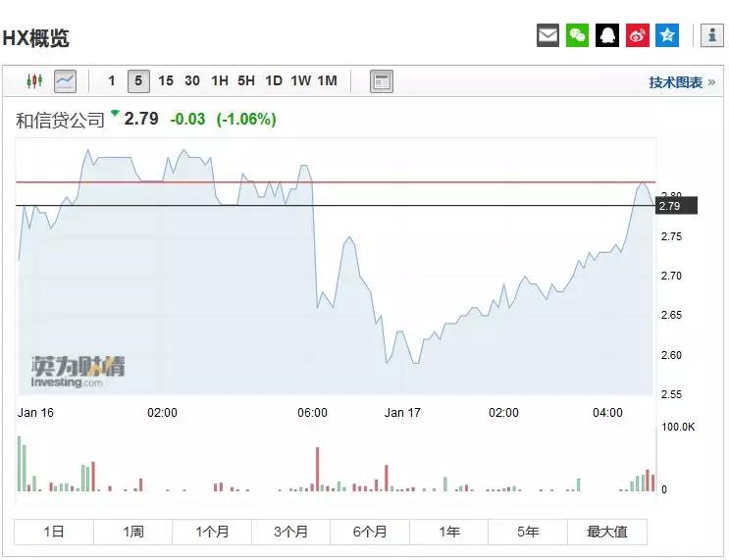Image resolution: width=729 pixels, height=560 pixels.
Task: Share to QQ
Action: click(x=607, y=36)
